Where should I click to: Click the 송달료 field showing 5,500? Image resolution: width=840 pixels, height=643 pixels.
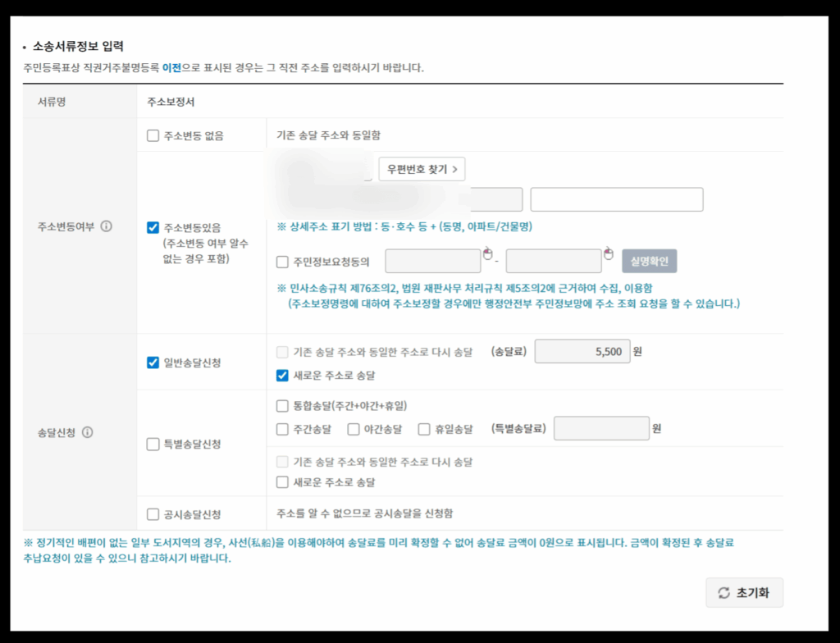click(x=582, y=351)
